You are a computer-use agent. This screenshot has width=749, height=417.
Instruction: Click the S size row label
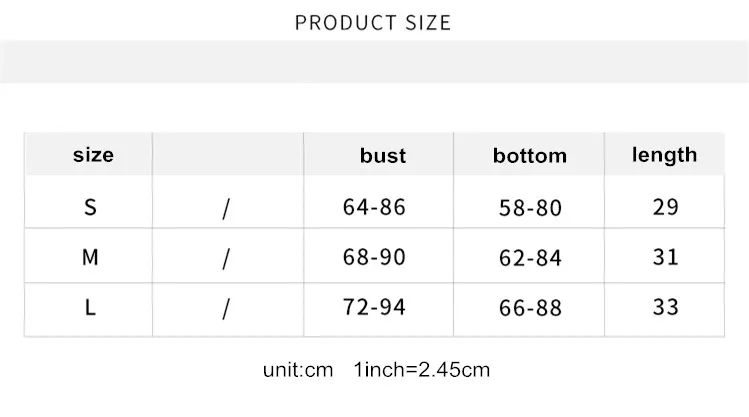pos(90,207)
